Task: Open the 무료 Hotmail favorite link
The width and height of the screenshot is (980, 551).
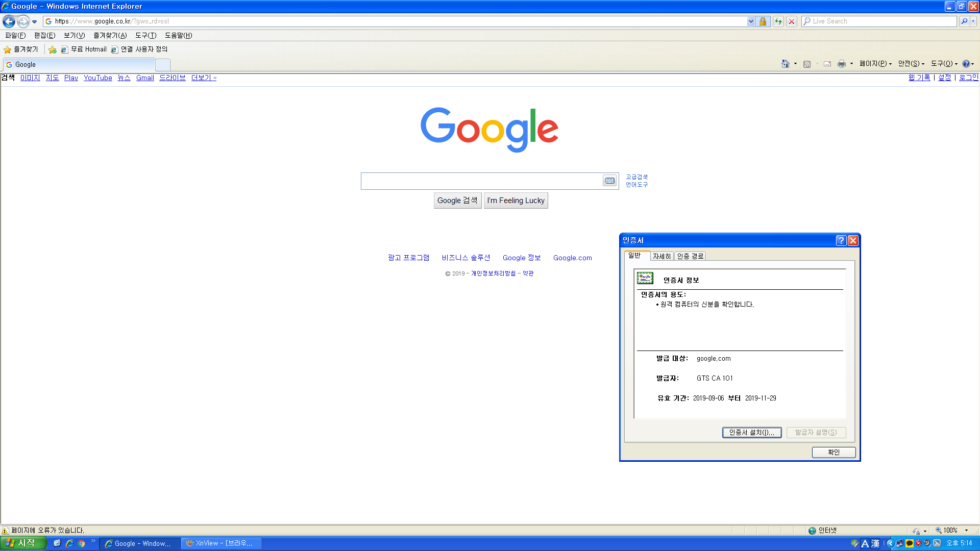Action: 84,49
